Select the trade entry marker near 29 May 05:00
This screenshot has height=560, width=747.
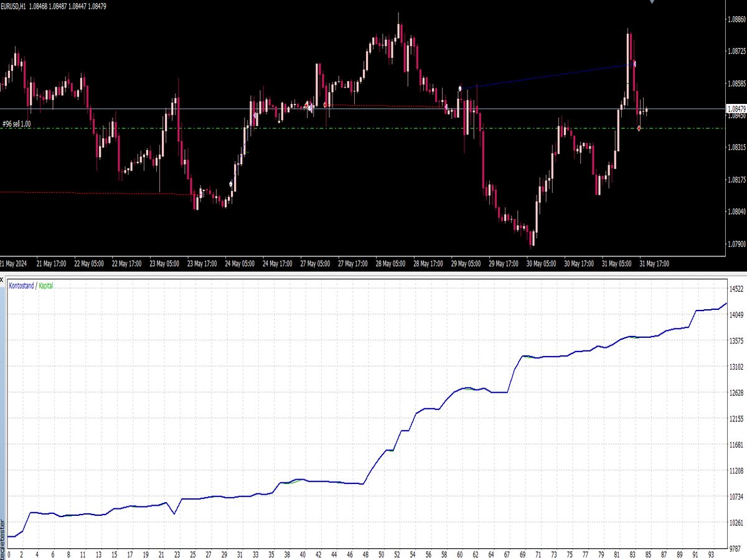tap(460, 88)
